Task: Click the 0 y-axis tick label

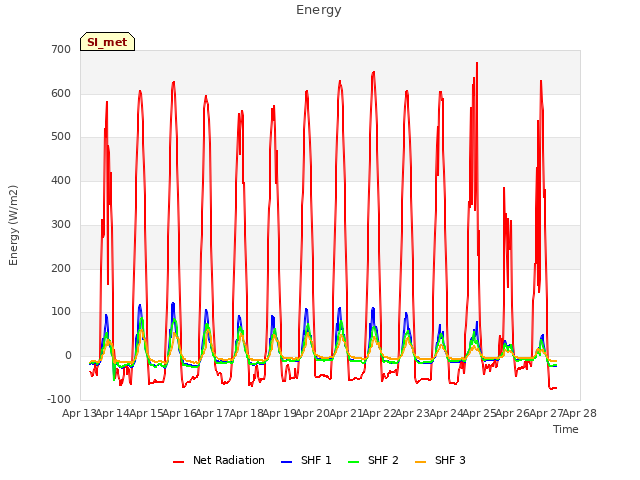Action: click(68, 356)
